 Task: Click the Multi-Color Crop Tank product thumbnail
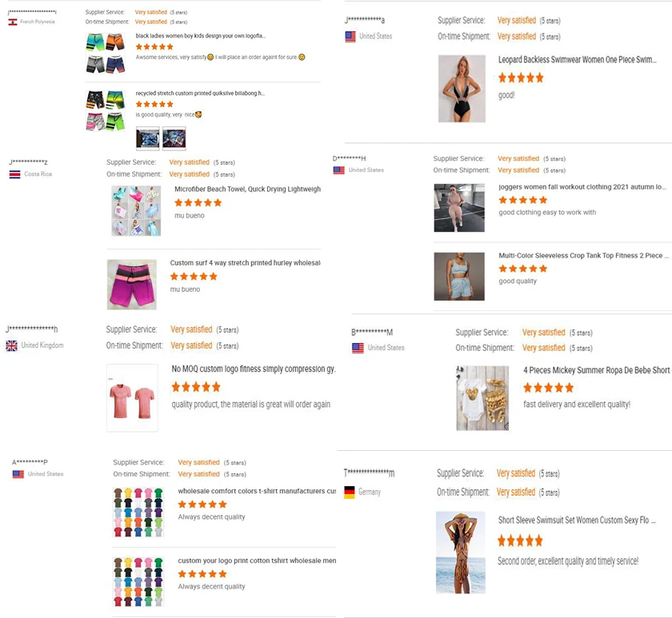(459, 277)
